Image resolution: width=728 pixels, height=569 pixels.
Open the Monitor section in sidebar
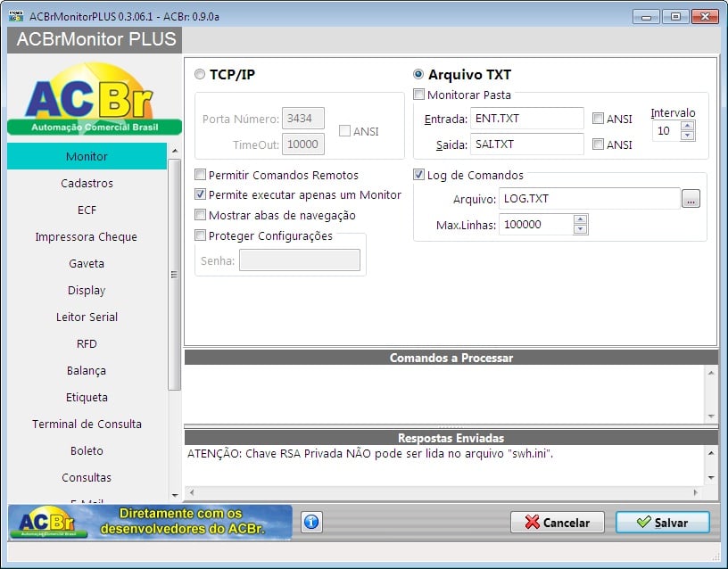[x=87, y=156]
